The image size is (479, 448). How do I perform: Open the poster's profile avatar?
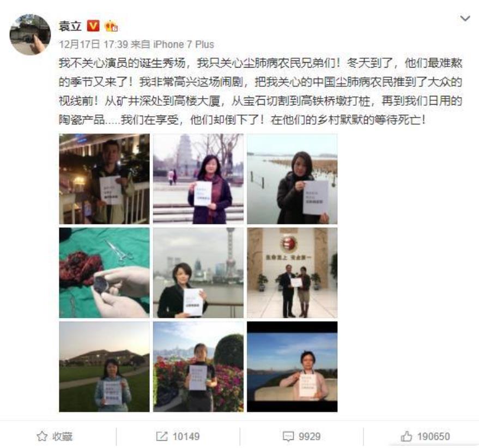pyautogui.click(x=30, y=34)
